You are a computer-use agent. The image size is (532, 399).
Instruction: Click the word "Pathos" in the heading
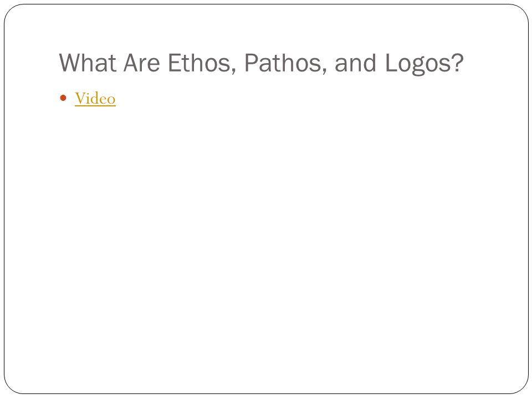coord(282,63)
